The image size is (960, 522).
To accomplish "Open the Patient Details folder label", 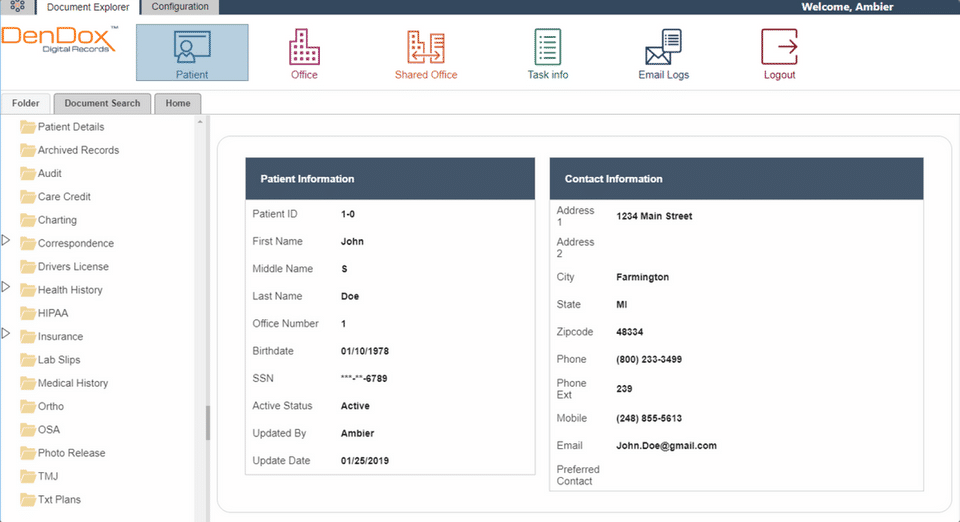I will 71,127.
